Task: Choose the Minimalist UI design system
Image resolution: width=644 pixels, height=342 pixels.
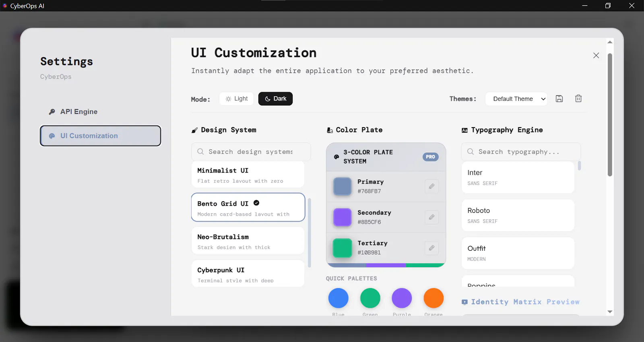Action: pos(248,175)
